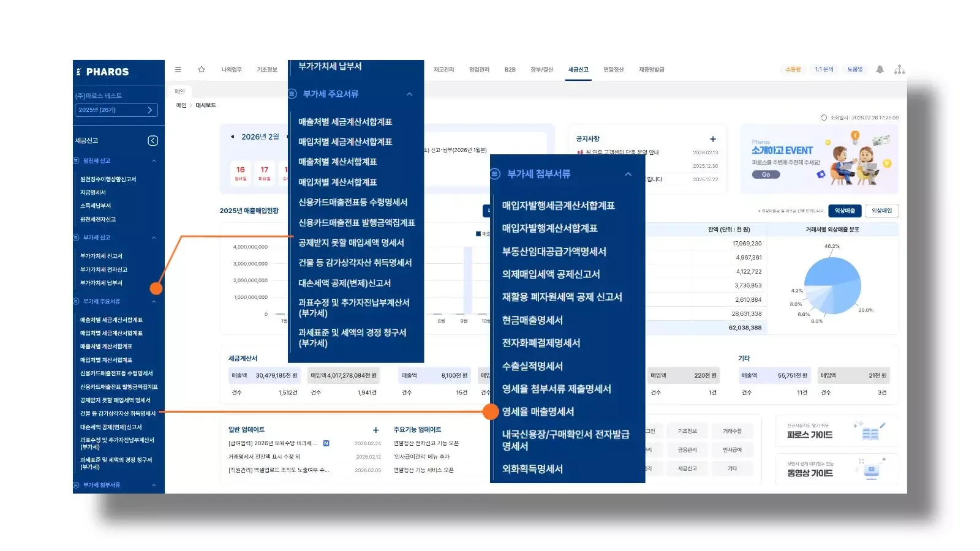Open the 연말정산 menu
The height and width of the screenshot is (551, 980).
pos(612,69)
